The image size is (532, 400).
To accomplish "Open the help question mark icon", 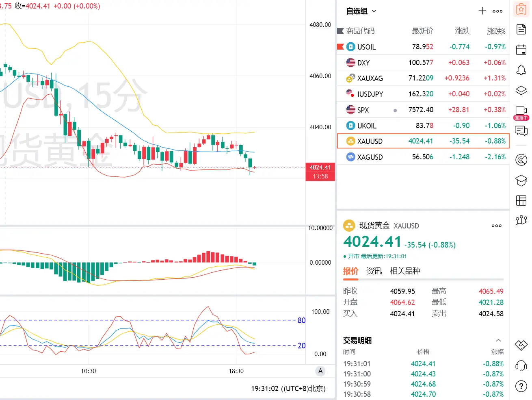I will coord(521,386).
